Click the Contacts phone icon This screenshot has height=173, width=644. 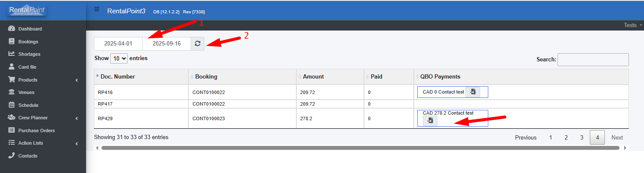point(12,156)
